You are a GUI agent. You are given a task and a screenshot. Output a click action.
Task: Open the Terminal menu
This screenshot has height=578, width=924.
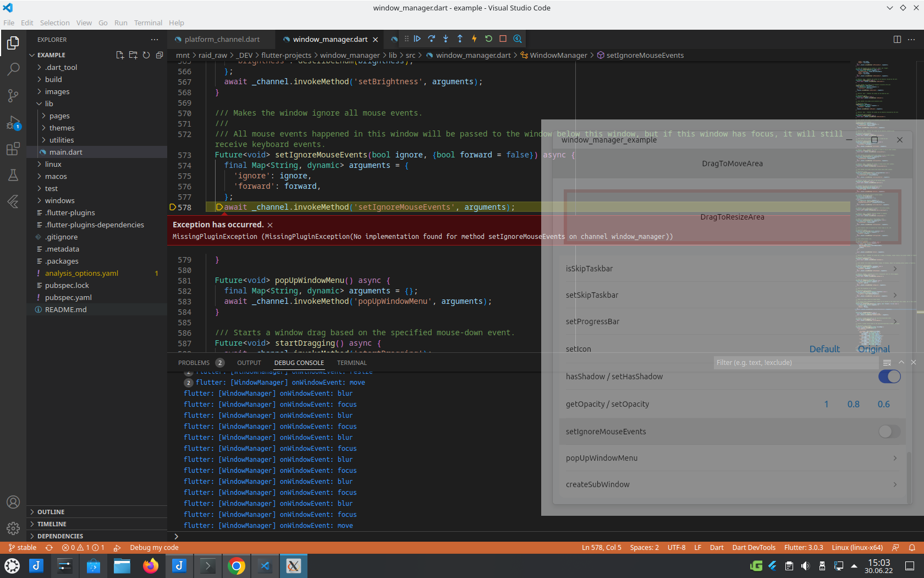[x=147, y=23]
